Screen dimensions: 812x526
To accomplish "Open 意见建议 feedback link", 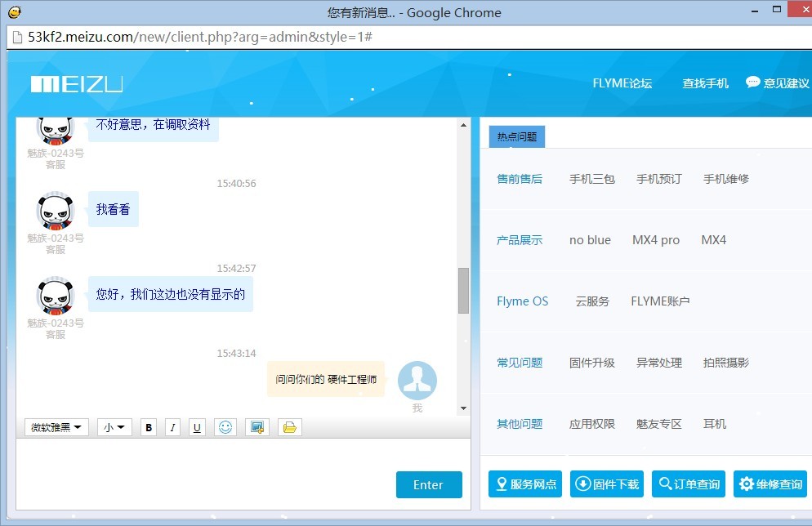I will [x=786, y=83].
